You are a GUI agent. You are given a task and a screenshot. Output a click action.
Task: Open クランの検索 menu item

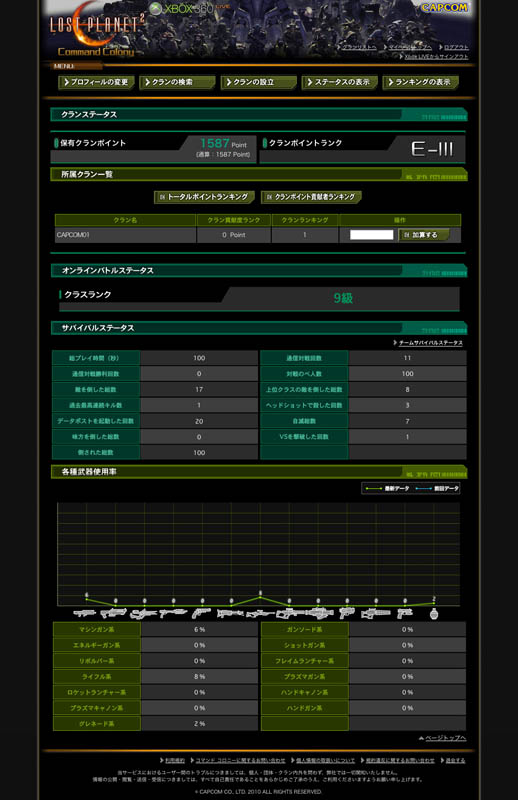pyautogui.click(x=178, y=82)
